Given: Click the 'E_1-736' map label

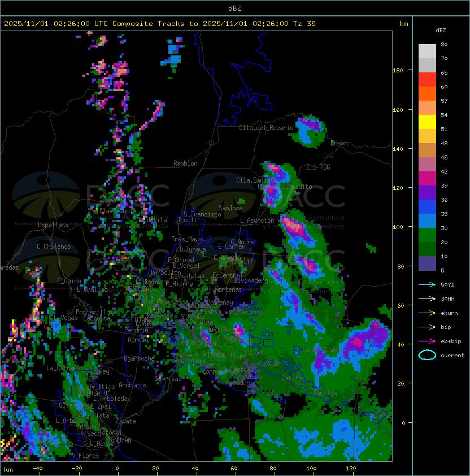Looking at the screenshot, I should tap(318, 167).
